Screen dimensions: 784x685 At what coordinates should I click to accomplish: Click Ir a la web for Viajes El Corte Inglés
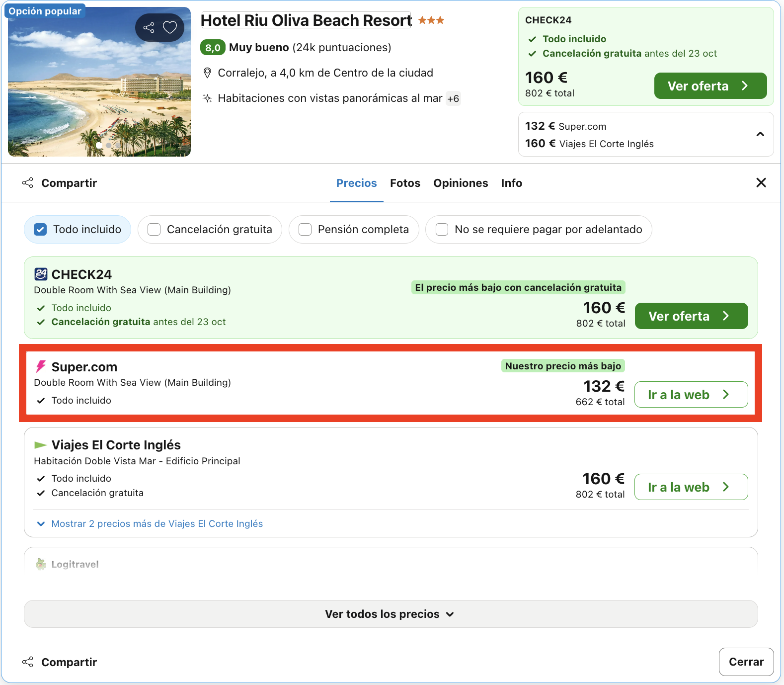coord(691,487)
